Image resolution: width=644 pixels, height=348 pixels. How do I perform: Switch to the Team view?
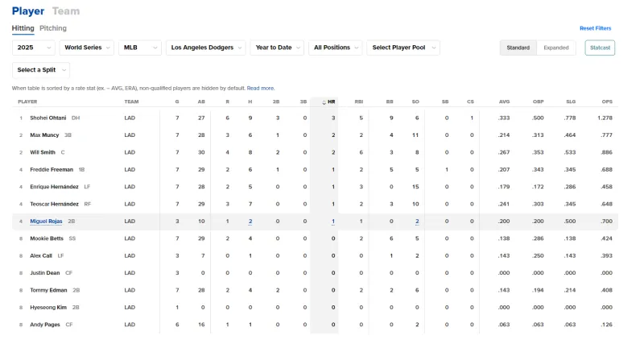66,11
